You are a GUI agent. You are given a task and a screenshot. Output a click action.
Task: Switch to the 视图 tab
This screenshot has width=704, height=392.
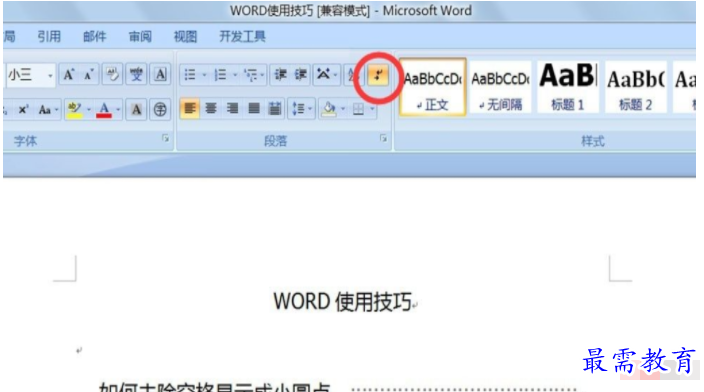pos(185,36)
